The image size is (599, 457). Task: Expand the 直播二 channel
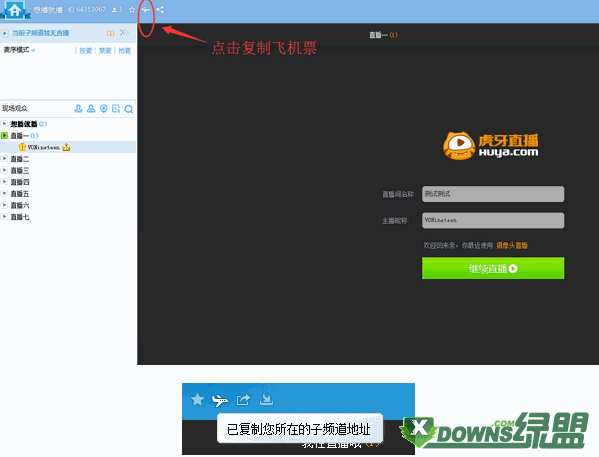[4, 159]
